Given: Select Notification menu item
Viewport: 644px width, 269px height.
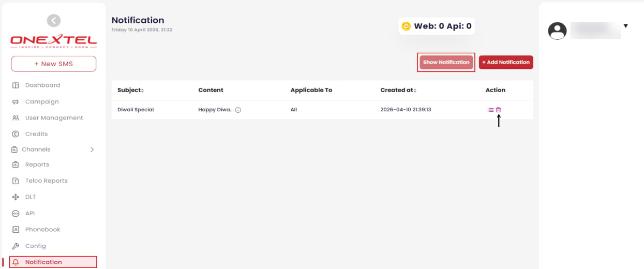Looking at the screenshot, I should (x=54, y=262).
